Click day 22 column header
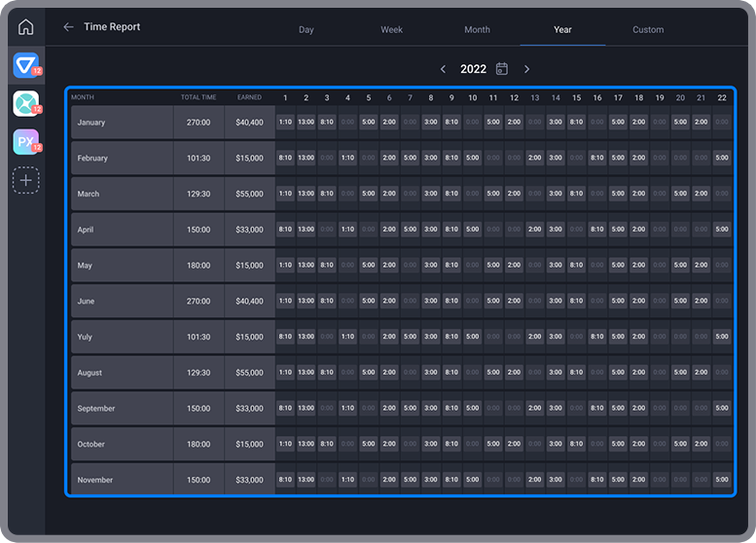The image size is (756, 543). pos(722,98)
